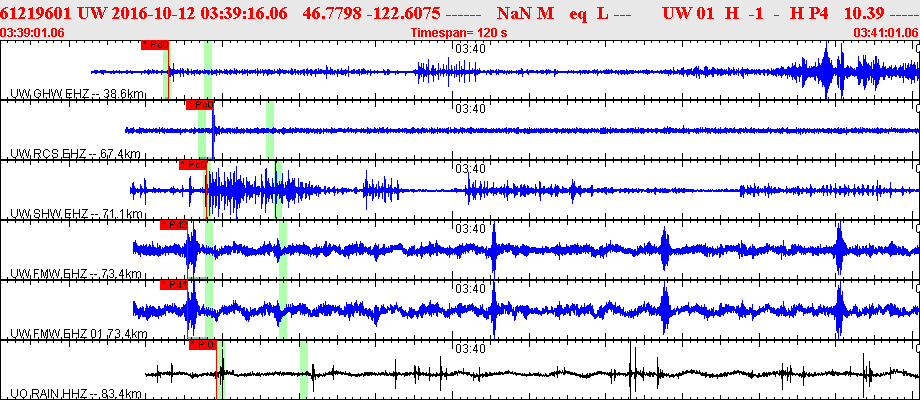
Task: Select the Pd1 pick flag on FMW 01 trace
Action: click(x=174, y=285)
